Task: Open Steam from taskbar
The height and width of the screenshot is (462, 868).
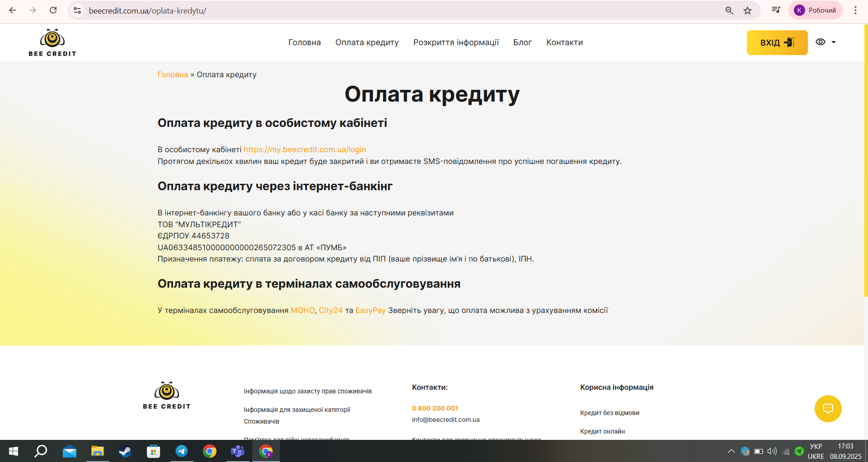Action: [x=125, y=451]
